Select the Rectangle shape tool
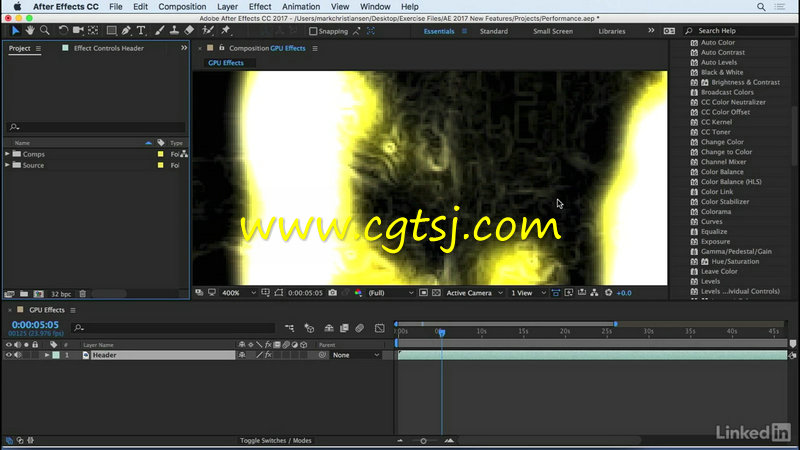Screen dimensions: 800x450 (x=111, y=31)
